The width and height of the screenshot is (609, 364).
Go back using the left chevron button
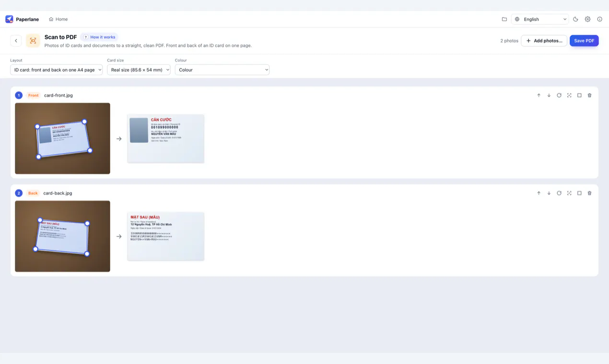tap(16, 41)
